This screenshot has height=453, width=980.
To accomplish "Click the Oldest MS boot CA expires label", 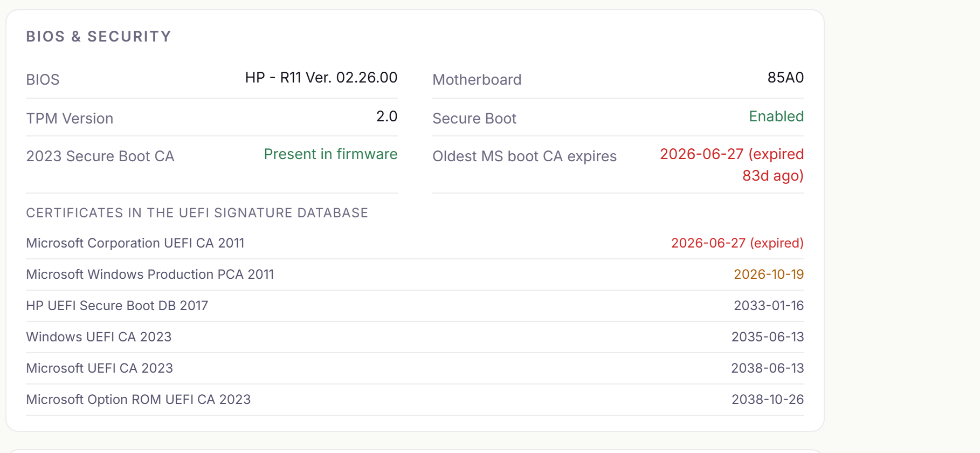I will click(x=524, y=156).
